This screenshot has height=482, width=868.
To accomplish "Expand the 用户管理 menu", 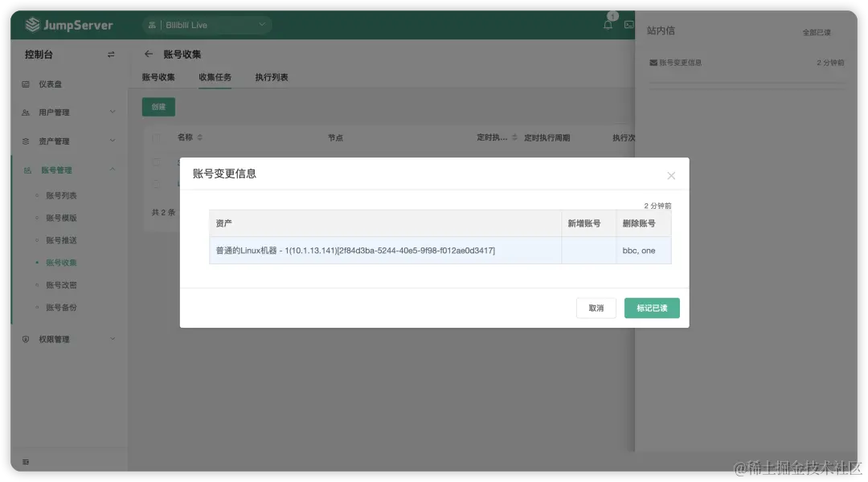I will 69,112.
